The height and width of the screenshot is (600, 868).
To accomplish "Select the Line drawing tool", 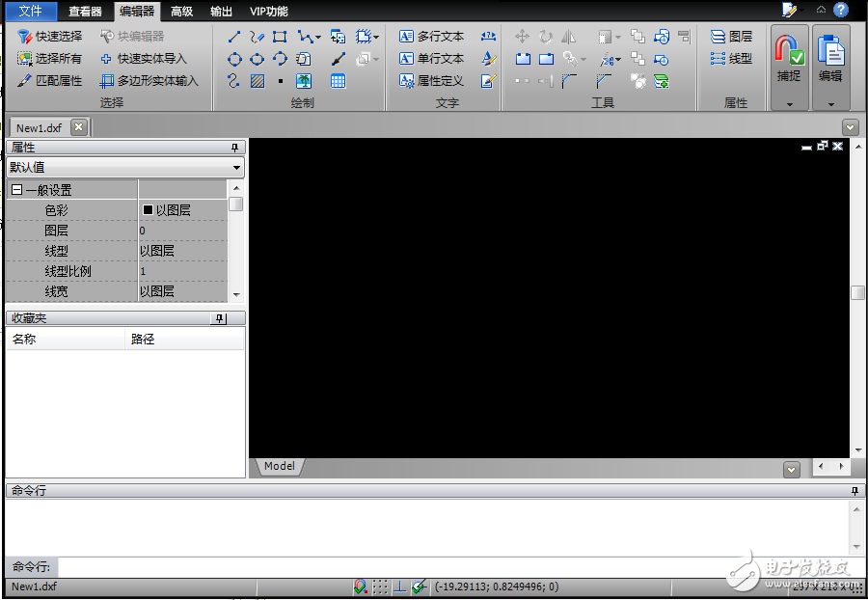I will [x=233, y=37].
